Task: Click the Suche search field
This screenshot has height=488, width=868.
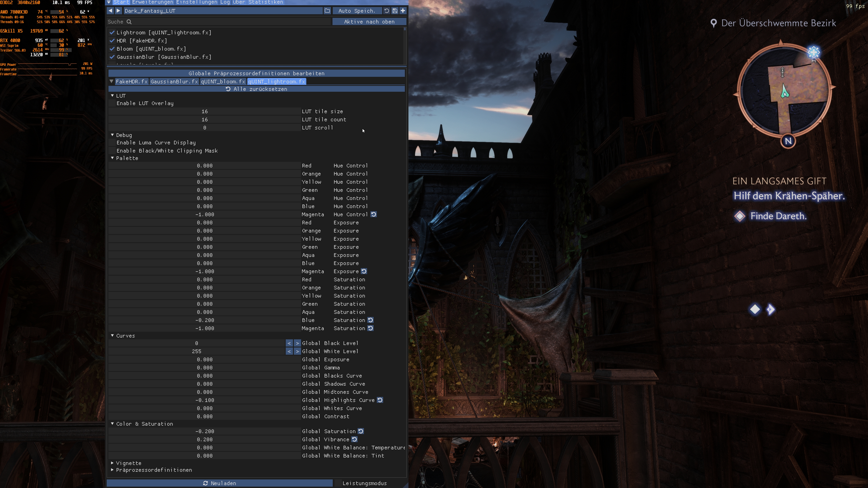Action: 219,21
